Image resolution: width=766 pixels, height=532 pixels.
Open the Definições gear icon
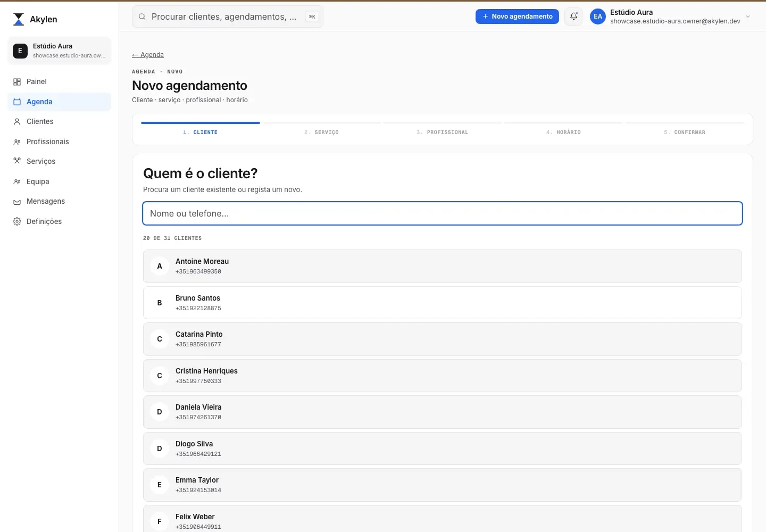point(17,221)
